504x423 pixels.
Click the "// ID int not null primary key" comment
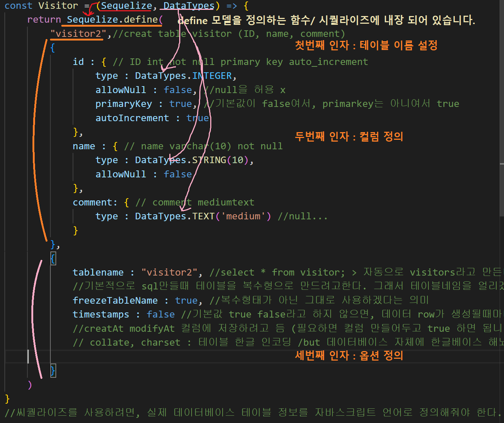240,62
